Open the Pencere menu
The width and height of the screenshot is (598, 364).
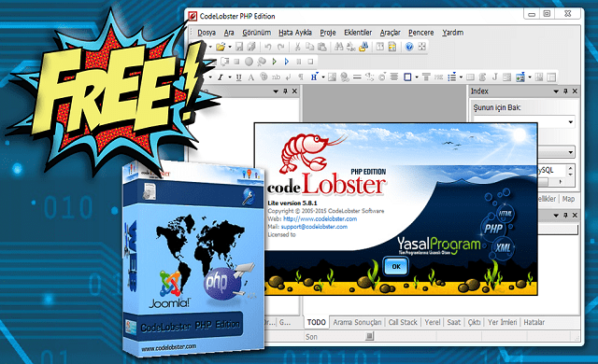[x=421, y=33]
